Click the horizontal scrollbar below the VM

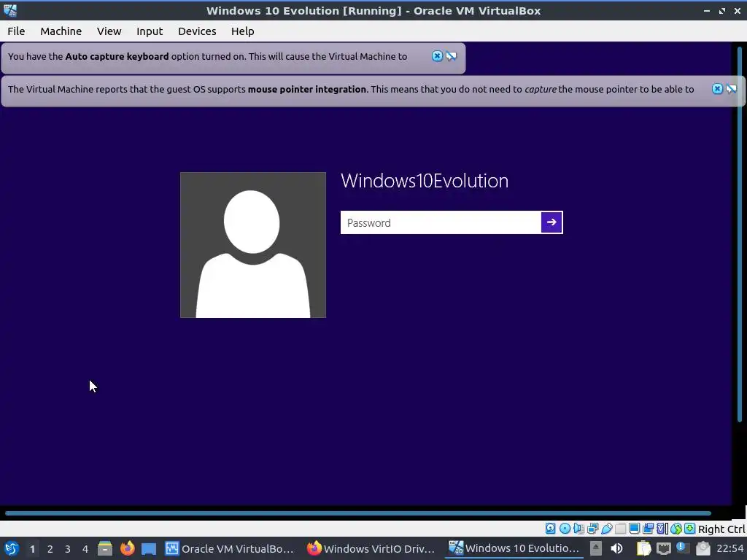358,513
